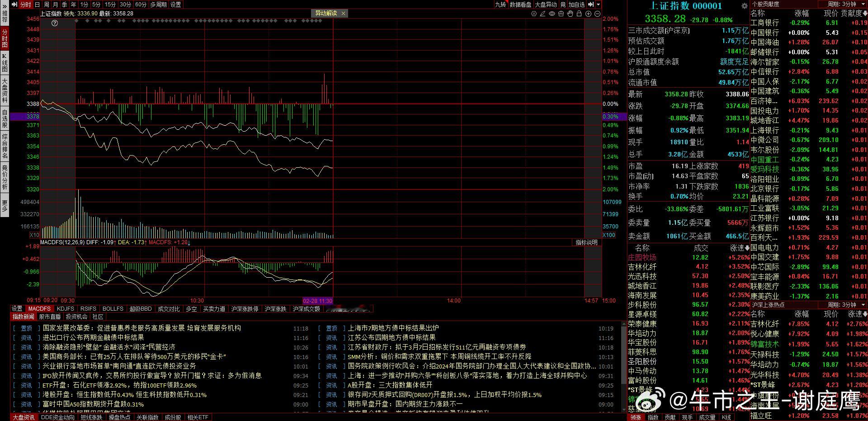Open the K线 tab under the ranking list
Viewport: 868px width, 421px height.
(726, 417)
